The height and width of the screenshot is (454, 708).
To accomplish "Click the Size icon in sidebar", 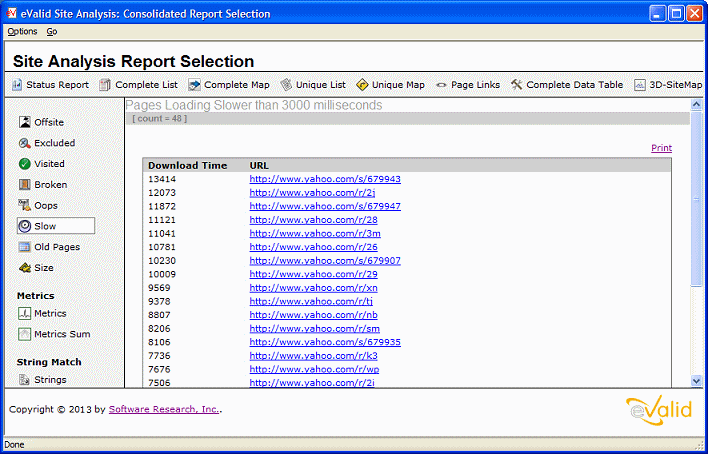I will pos(25,268).
